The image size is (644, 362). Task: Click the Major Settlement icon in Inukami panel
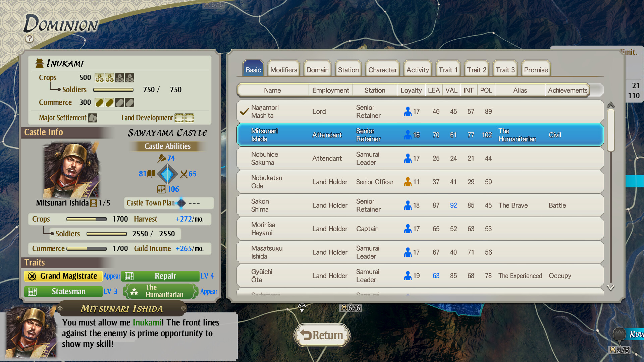93,118
